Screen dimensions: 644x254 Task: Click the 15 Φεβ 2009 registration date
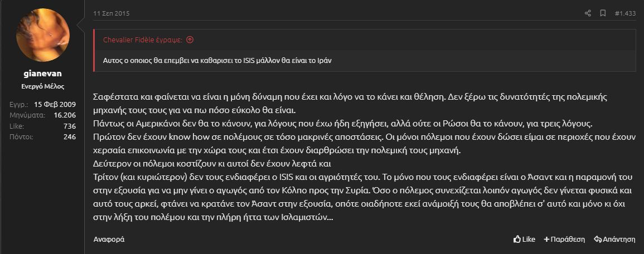[55, 104]
